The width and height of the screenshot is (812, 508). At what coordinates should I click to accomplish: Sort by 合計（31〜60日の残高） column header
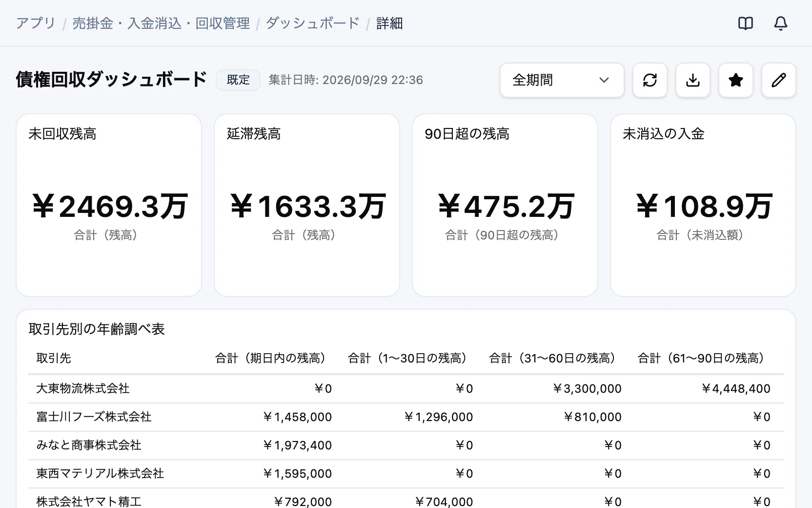coord(555,359)
